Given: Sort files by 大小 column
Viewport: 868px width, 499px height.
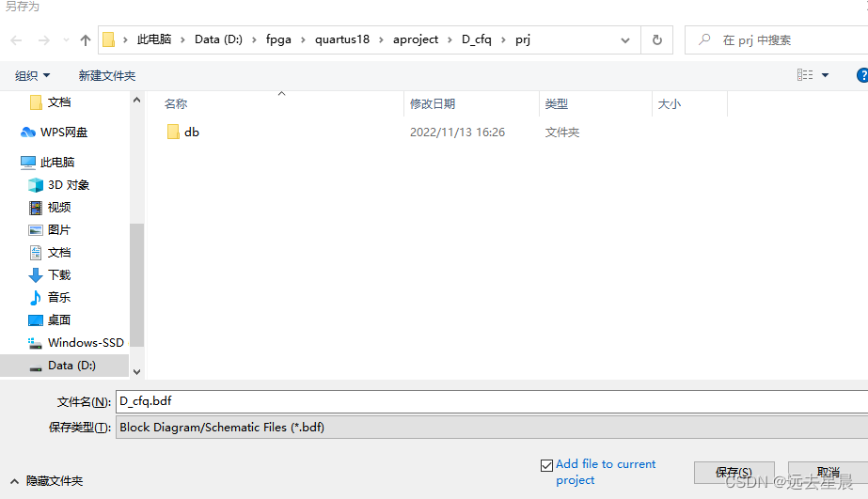Looking at the screenshot, I should coord(670,103).
